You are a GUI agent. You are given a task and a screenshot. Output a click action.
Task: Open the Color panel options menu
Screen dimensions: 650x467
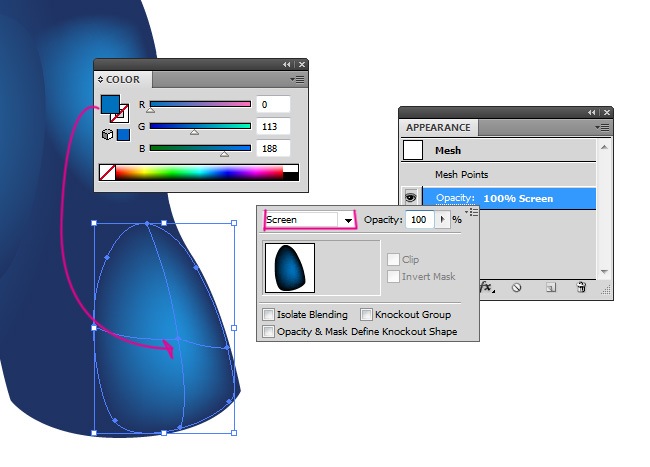(297, 79)
